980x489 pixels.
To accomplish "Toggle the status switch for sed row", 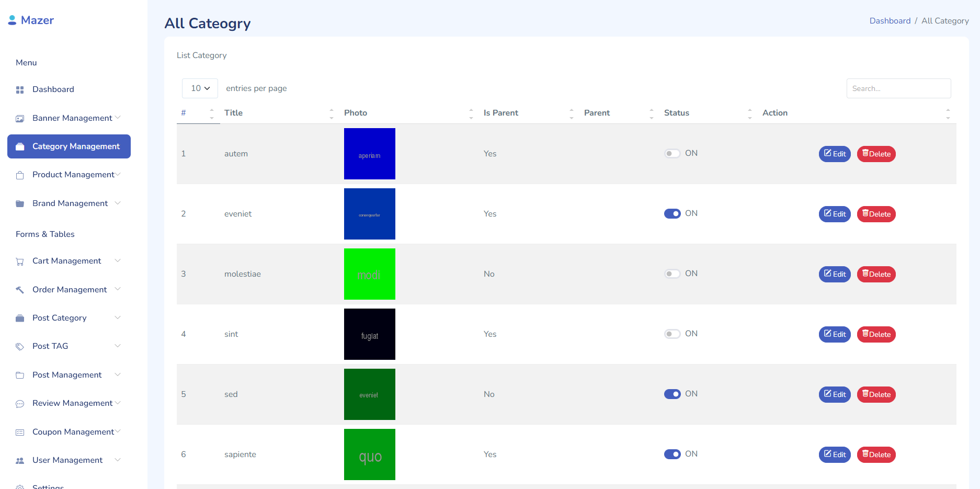I will point(672,394).
